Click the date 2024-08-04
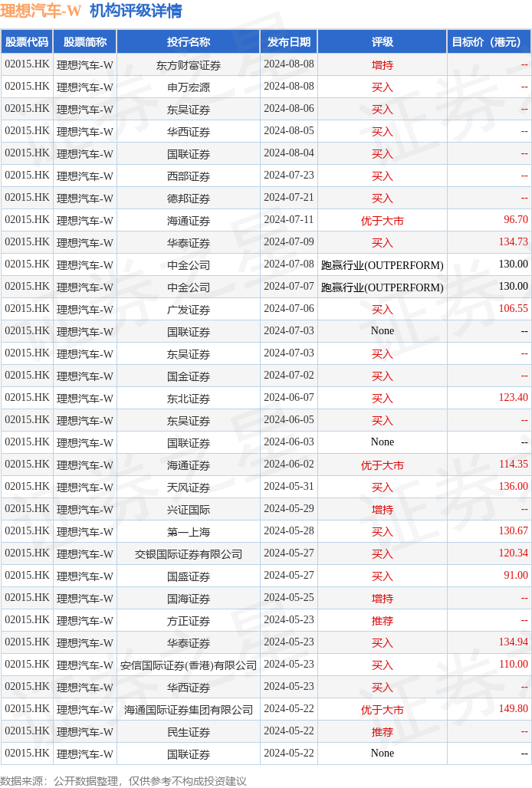The image size is (532, 788). [289, 153]
